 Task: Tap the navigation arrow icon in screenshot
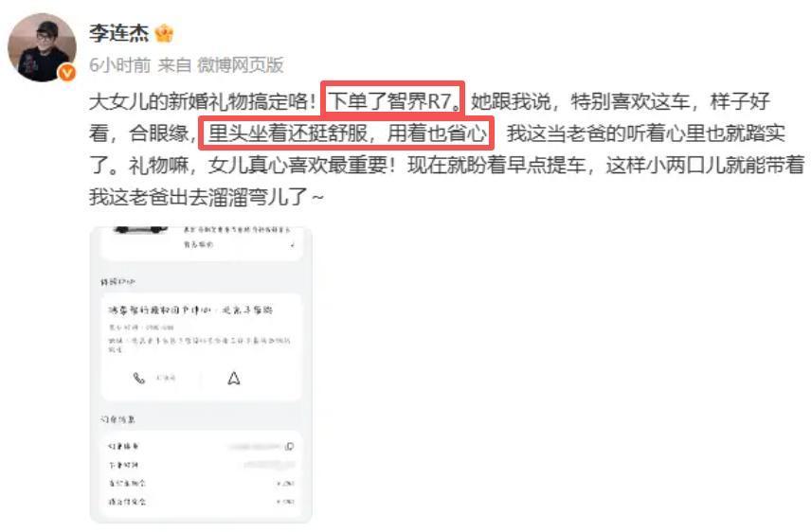(234, 379)
